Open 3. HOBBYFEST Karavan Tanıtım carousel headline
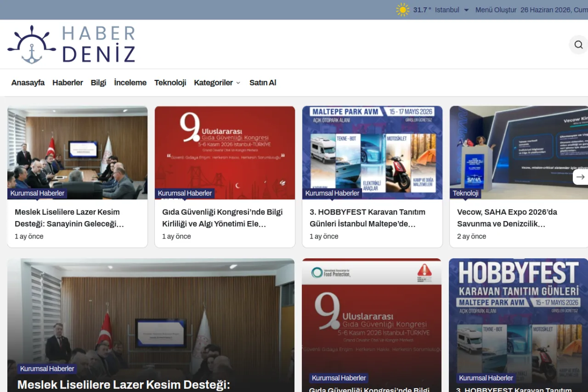Screen dimensions: 588x392 pyautogui.click(x=367, y=218)
